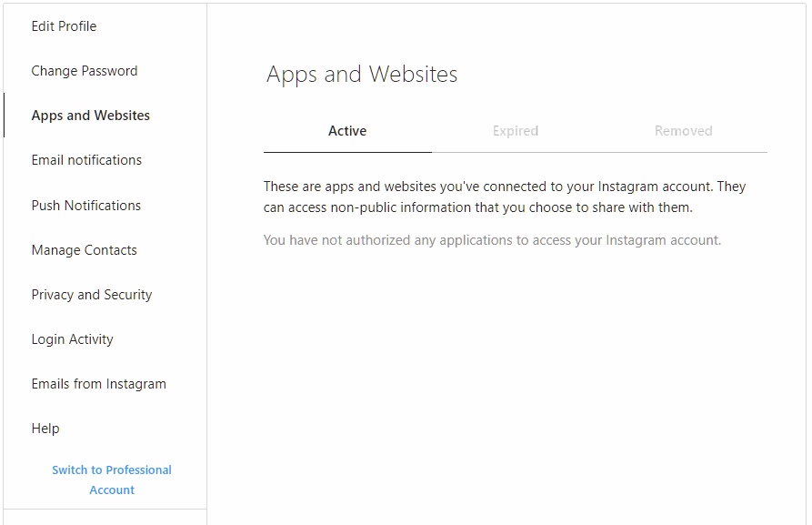Open Email notifications settings
Screen dimensions: 812x525
click(86, 160)
